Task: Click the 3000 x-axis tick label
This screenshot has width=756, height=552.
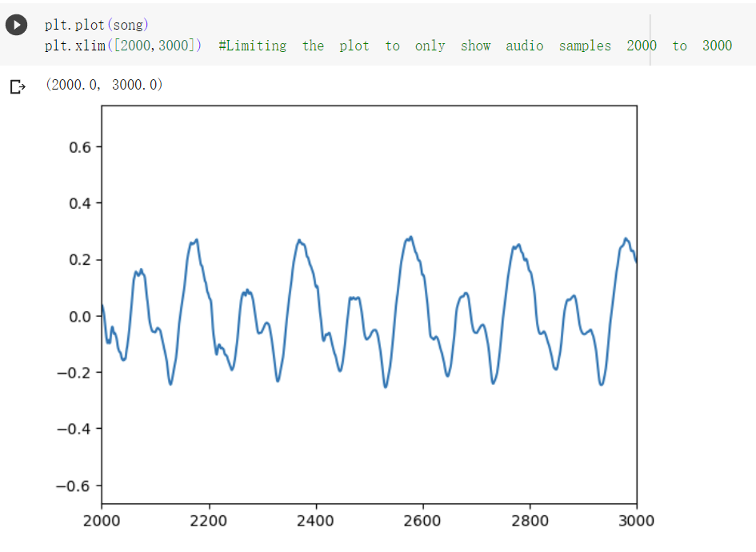Action: (637, 521)
